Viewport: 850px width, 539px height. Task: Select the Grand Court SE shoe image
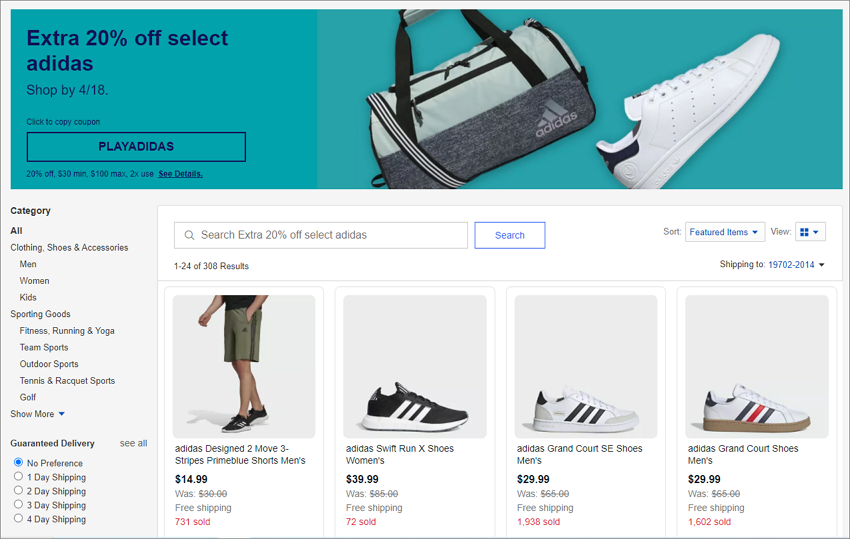click(586, 366)
